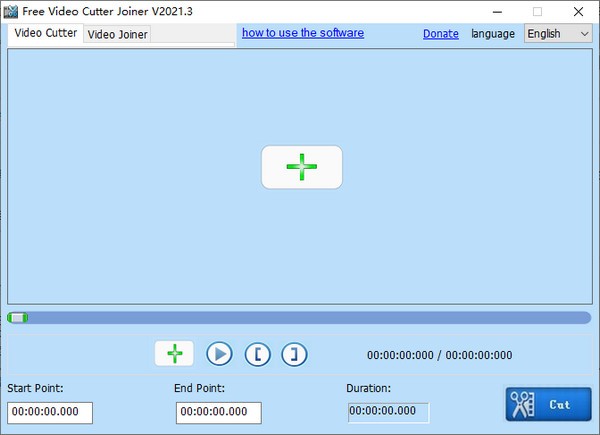The width and height of the screenshot is (600, 435).
Task: Play the video with the play button
Action: 219,354
